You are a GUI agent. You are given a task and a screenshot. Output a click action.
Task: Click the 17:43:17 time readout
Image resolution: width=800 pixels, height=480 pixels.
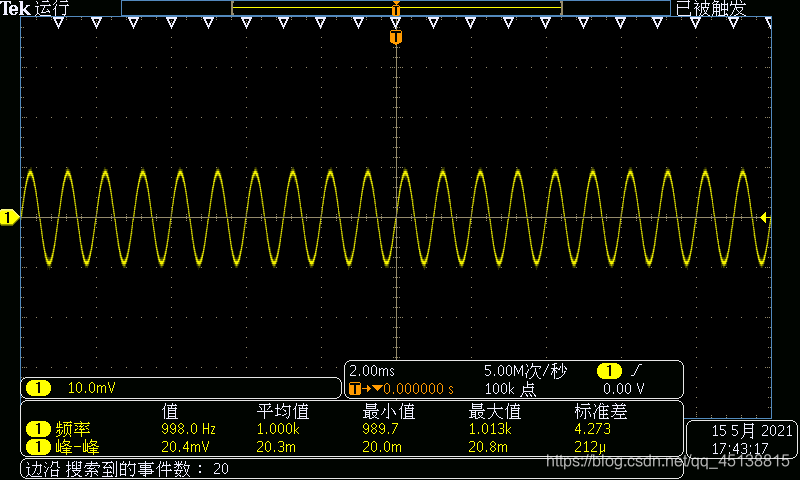point(740,449)
